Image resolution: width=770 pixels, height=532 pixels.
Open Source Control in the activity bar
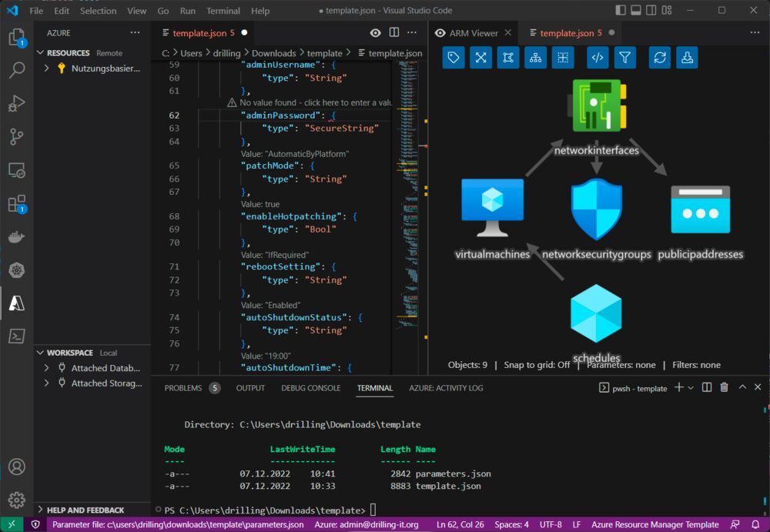[x=16, y=137]
